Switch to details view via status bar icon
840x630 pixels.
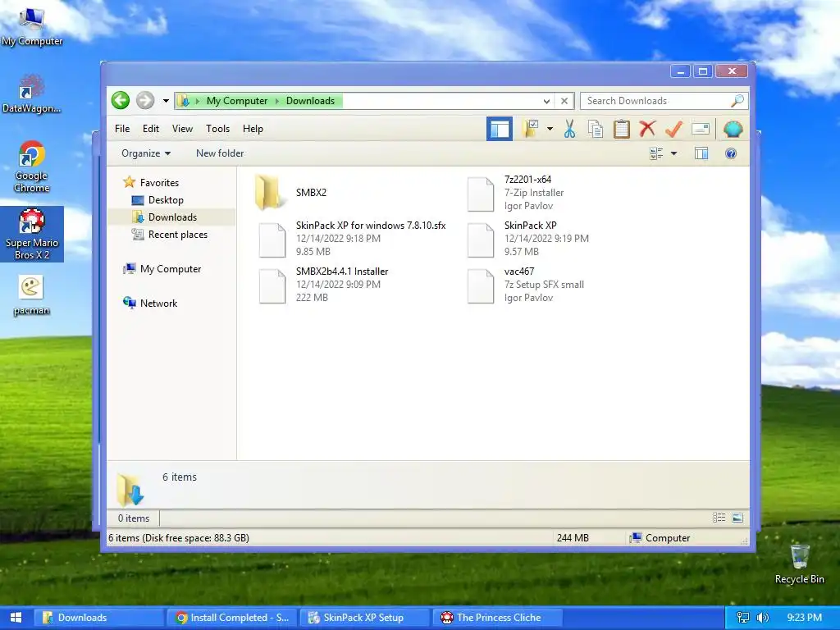[719, 518]
